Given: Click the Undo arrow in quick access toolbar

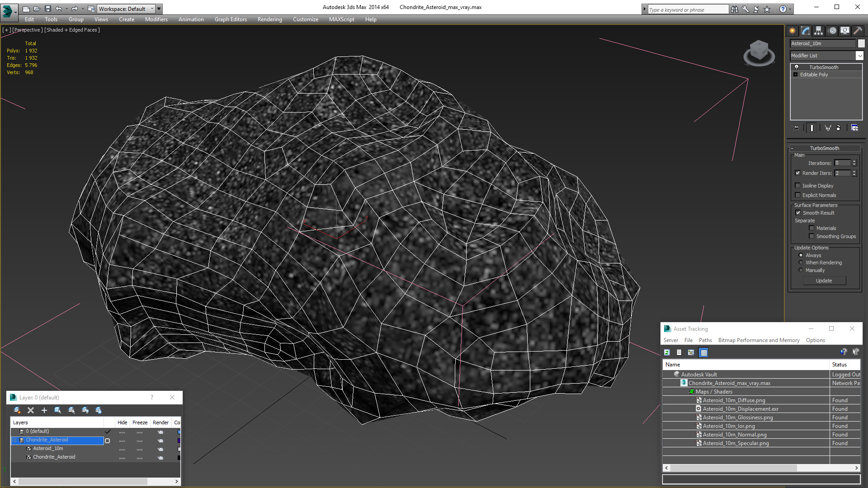Looking at the screenshot, I should pos(59,9).
